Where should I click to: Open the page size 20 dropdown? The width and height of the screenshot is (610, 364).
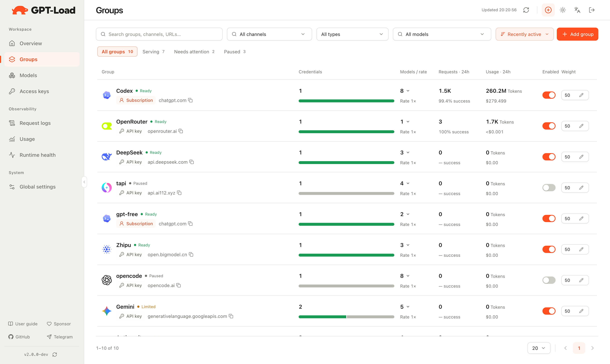point(539,348)
